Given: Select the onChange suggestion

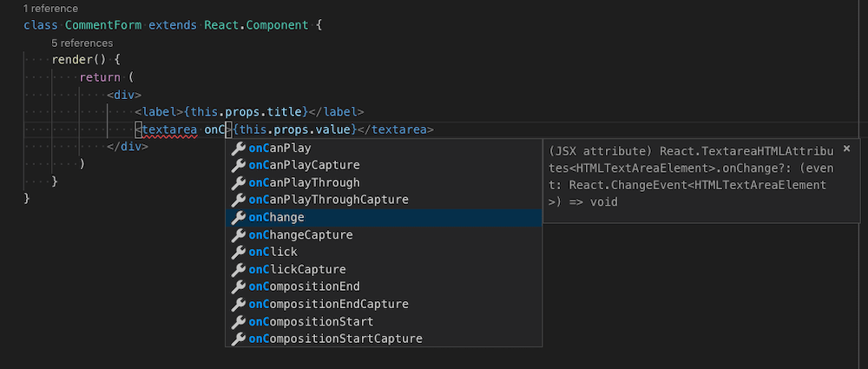Looking at the screenshot, I should [x=276, y=217].
